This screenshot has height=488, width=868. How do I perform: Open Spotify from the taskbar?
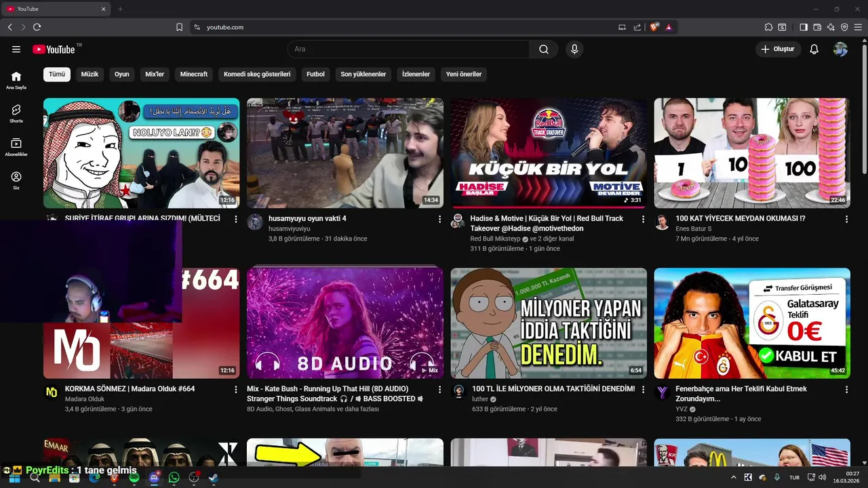coord(134,478)
